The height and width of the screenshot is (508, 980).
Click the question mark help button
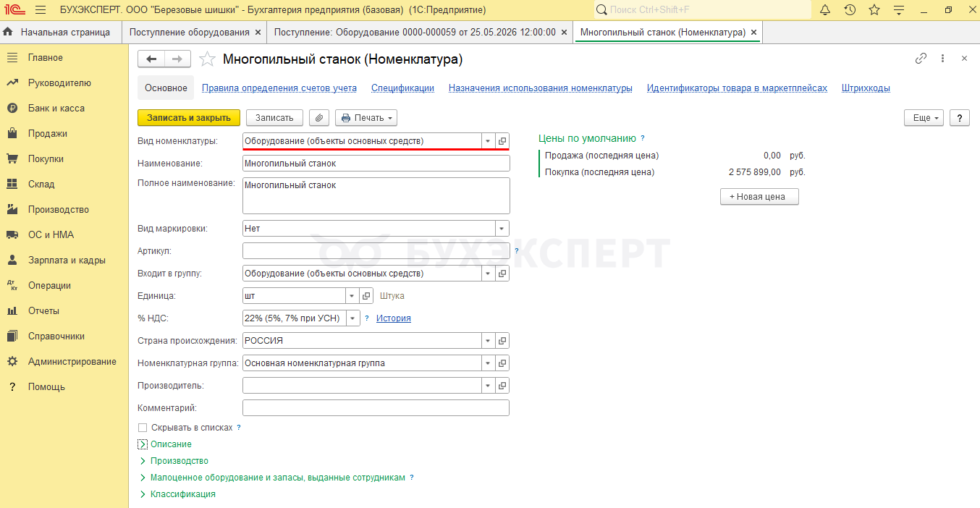[960, 118]
